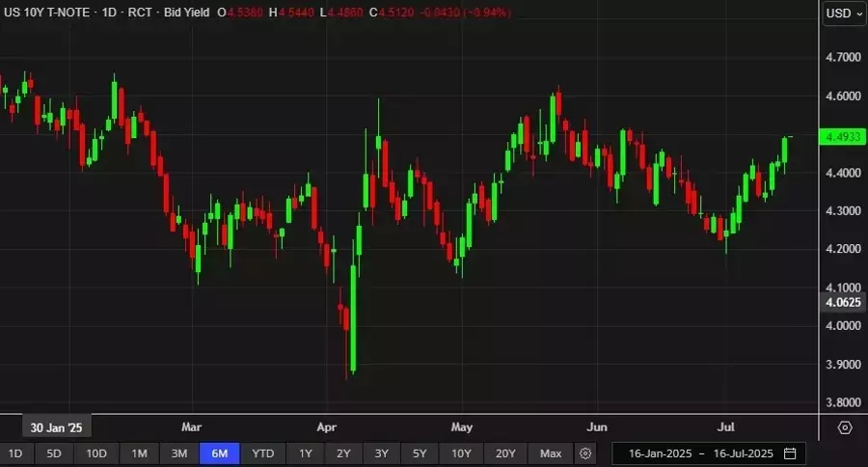Click the 4.6000 price axis label
Screen dimensions: 868x467
843,96
